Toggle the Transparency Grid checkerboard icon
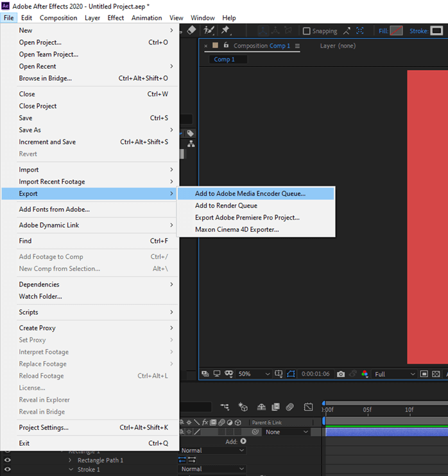This screenshot has width=448, height=476. point(436,374)
